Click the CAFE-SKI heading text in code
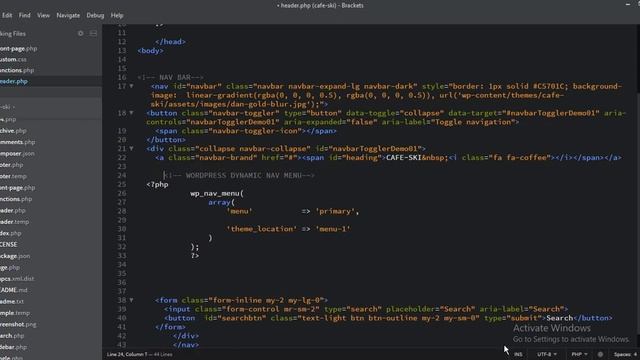 tap(404, 157)
